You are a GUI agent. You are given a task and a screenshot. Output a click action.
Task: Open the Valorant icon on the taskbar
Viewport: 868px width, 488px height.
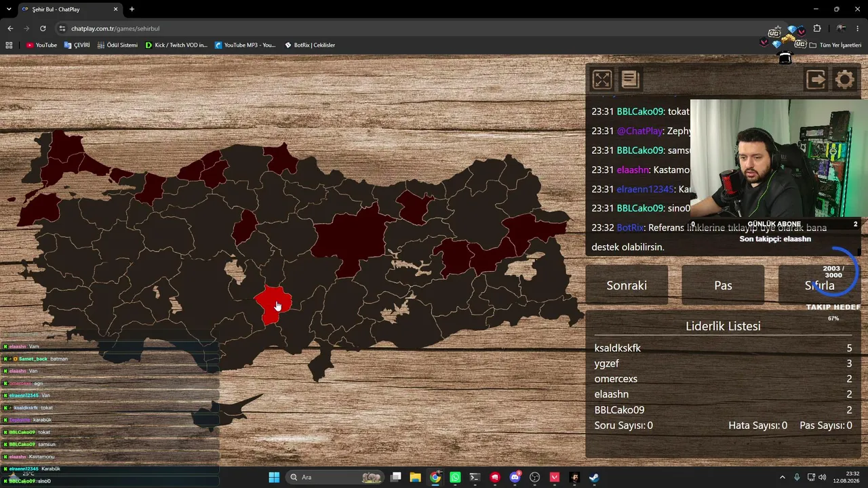coord(555,477)
